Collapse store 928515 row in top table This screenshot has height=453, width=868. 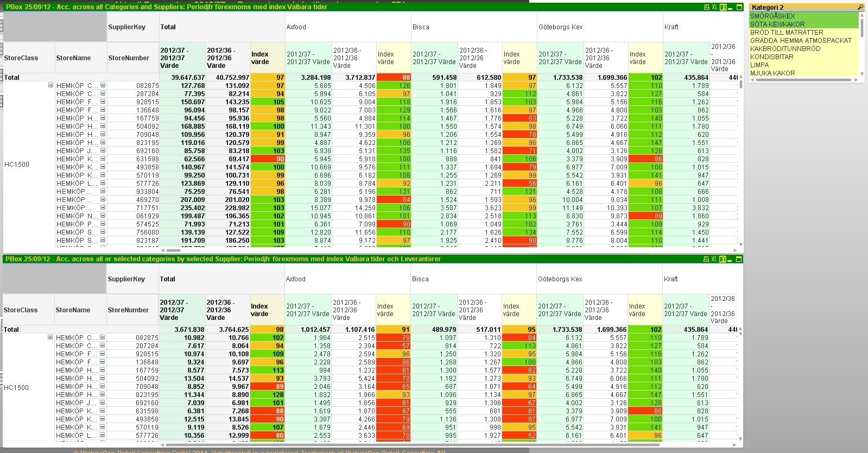(103, 102)
